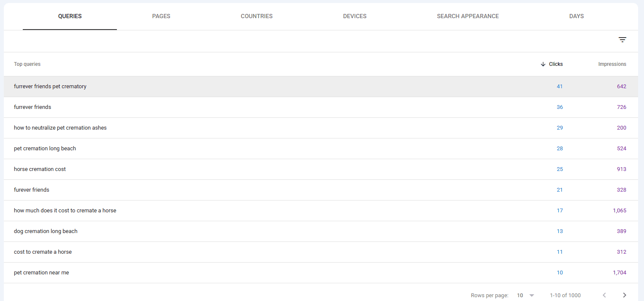Sort by Clicks column header
Image resolution: width=644 pixels, height=301 pixels.
[556, 64]
